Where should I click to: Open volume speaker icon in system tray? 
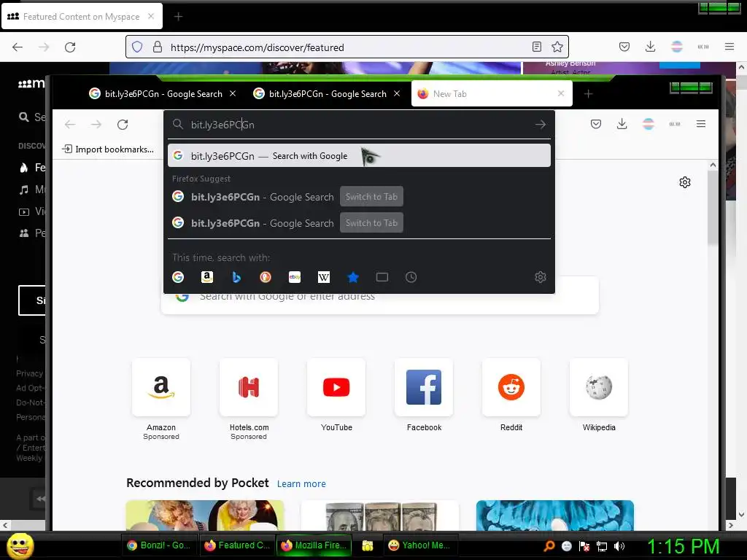pyautogui.click(x=619, y=546)
